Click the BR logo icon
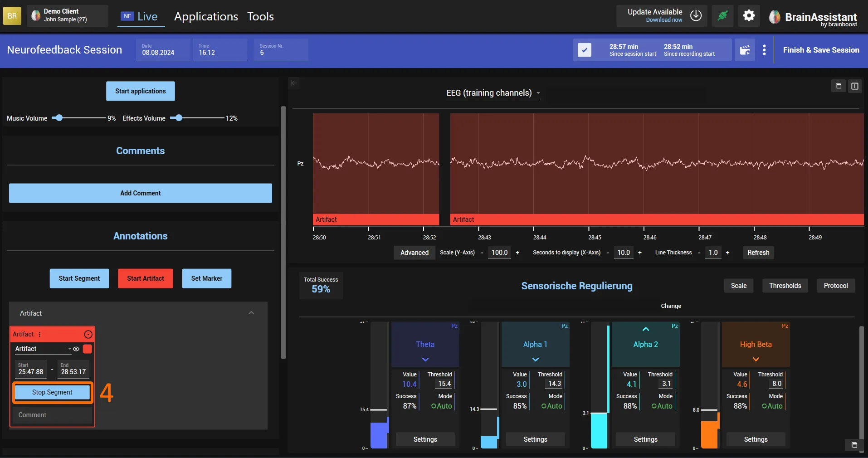Screen dimensions: 868x458 pos(12,16)
